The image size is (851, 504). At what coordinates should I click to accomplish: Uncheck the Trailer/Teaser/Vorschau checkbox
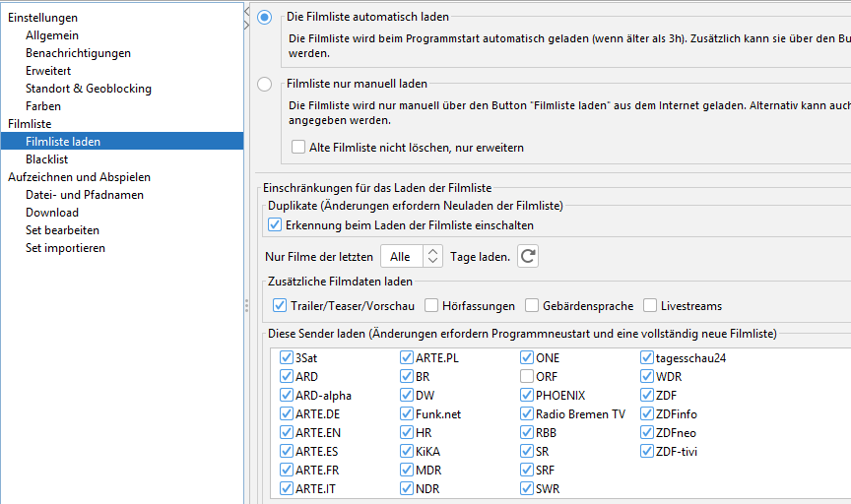point(280,306)
